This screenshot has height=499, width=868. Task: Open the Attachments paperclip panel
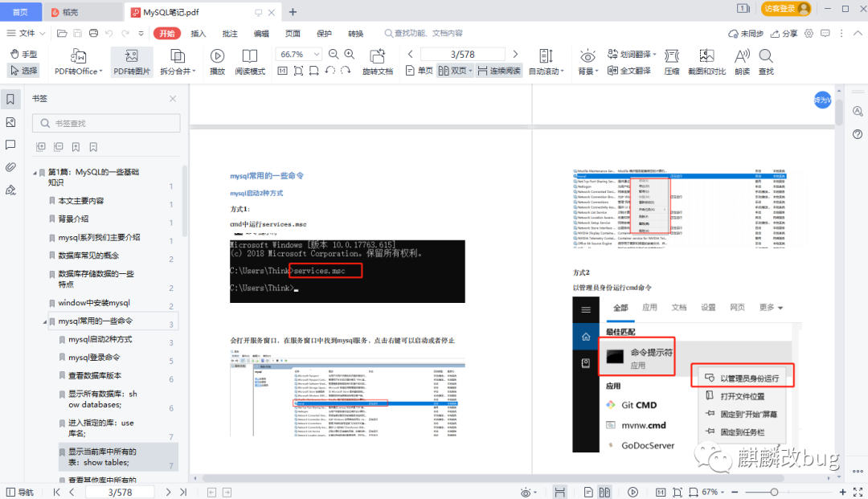10,167
